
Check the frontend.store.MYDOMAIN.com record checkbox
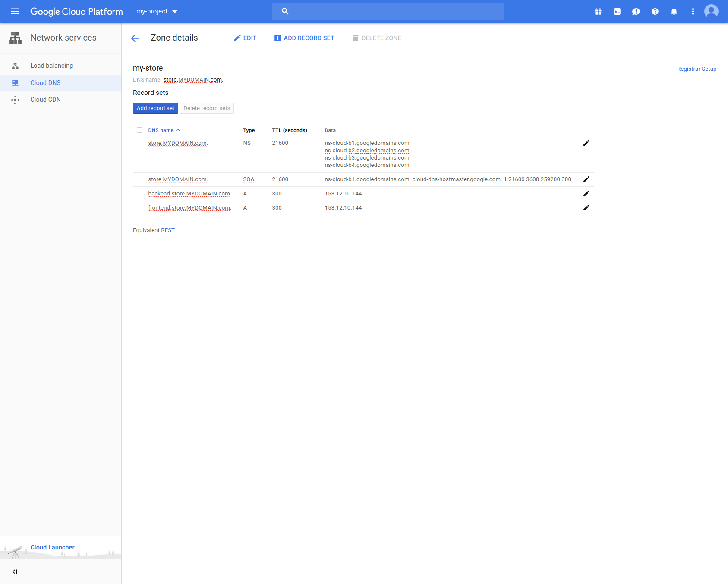pyautogui.click(x=139, y=208)
